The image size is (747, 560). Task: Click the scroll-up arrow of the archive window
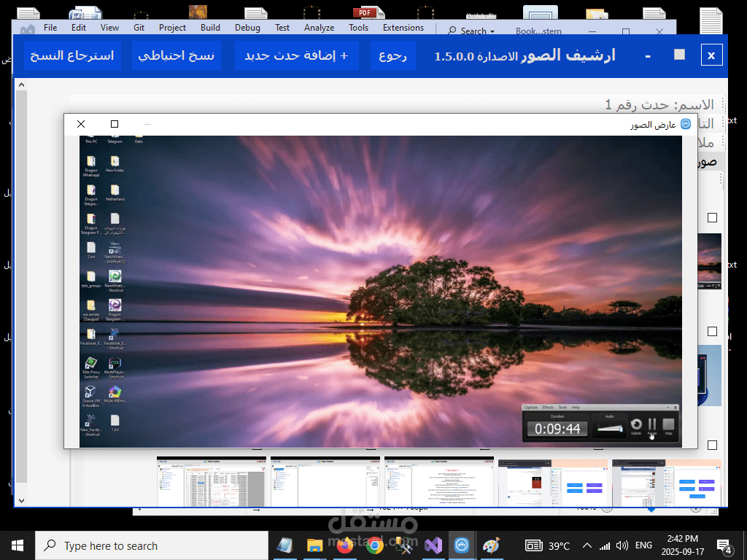pos(21,85)
